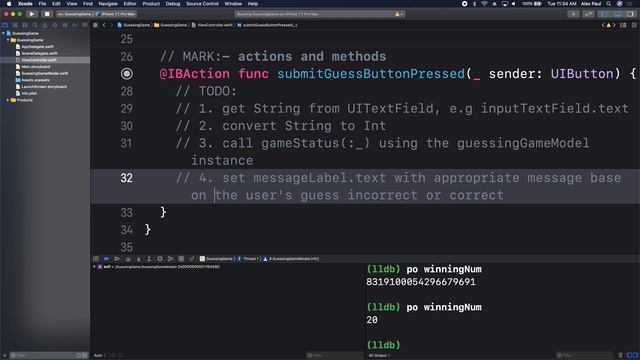Viewport: 640px width, 360px height.
Task: Open the Debug menu
Action: pos(173,4)
